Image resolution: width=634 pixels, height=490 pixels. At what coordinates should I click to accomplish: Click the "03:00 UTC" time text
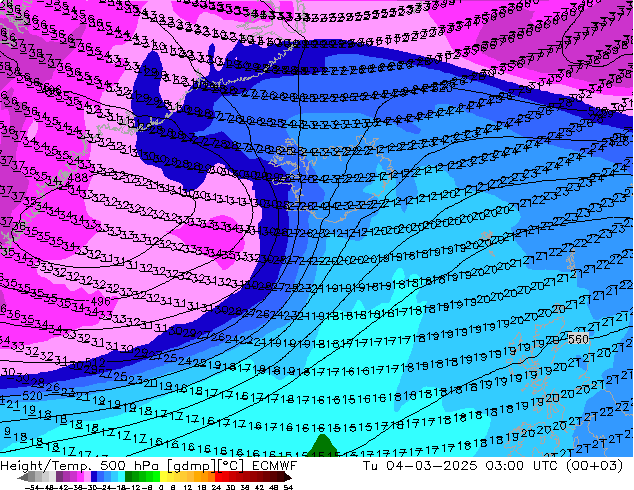[x=523, y=466]
